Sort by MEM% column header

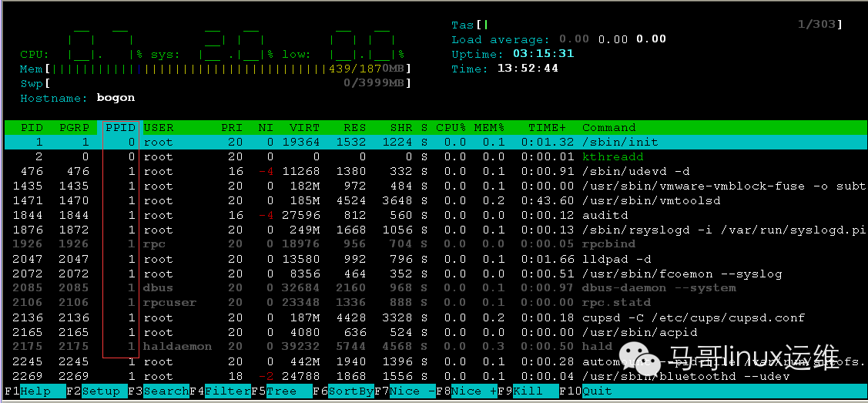click(x=489, y=127)
